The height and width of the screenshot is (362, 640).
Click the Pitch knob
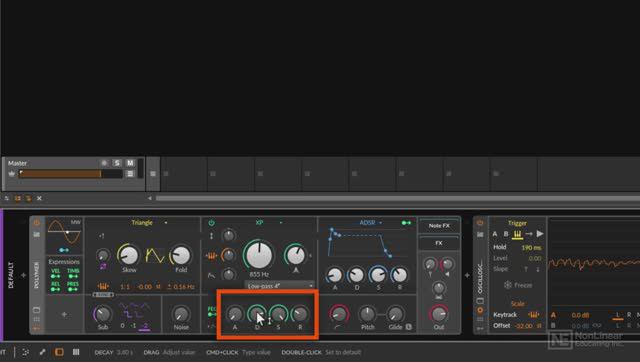[x=367, y=314]
